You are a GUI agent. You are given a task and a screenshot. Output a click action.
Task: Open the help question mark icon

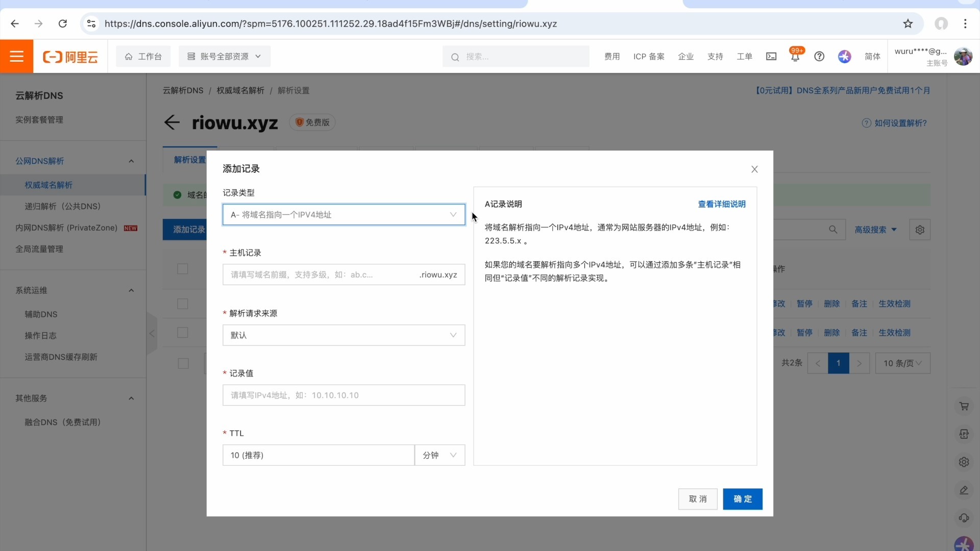click(x=819, y=57)
